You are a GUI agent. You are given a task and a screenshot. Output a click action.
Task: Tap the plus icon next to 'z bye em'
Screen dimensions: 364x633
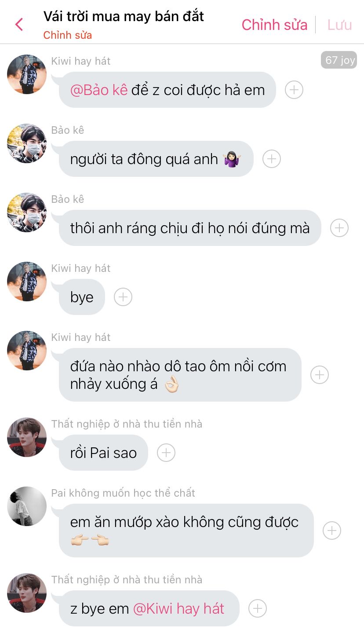click(258, 608)
